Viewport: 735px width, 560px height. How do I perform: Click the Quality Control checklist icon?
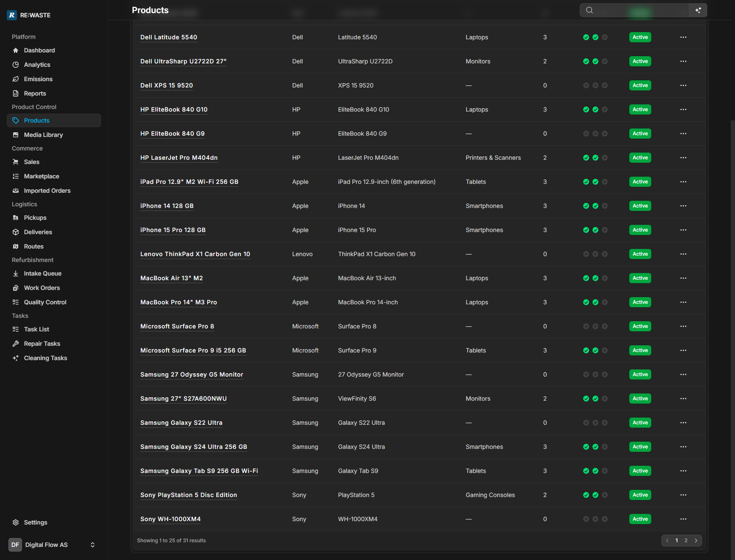pos(16,302)
